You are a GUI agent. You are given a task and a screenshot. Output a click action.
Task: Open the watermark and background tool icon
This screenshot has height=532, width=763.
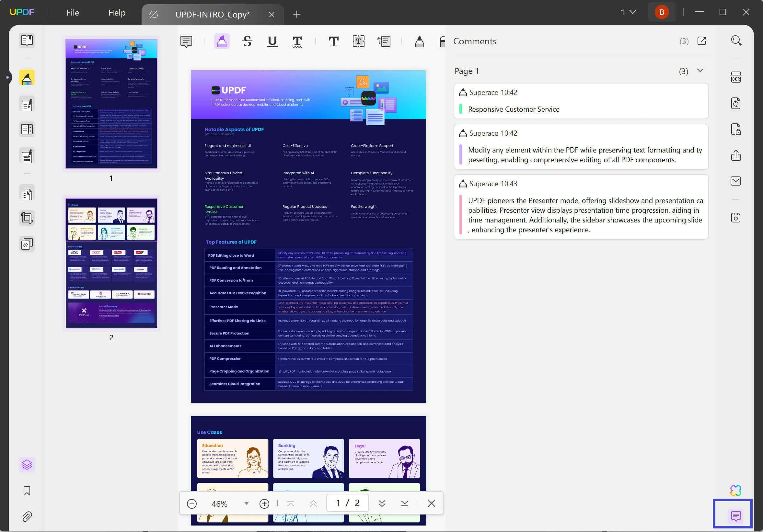[x=27, y=244]
